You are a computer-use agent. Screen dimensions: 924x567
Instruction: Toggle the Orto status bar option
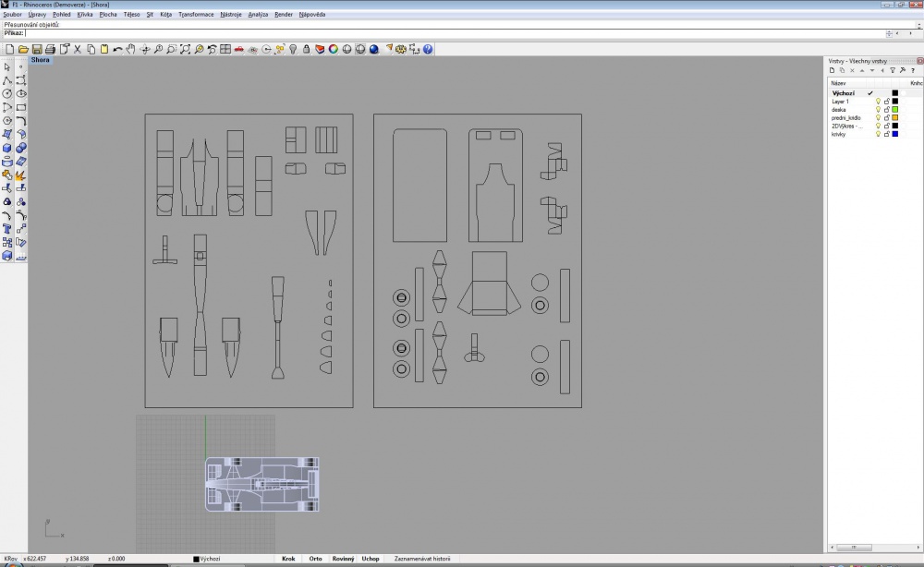tap(315, 559)
